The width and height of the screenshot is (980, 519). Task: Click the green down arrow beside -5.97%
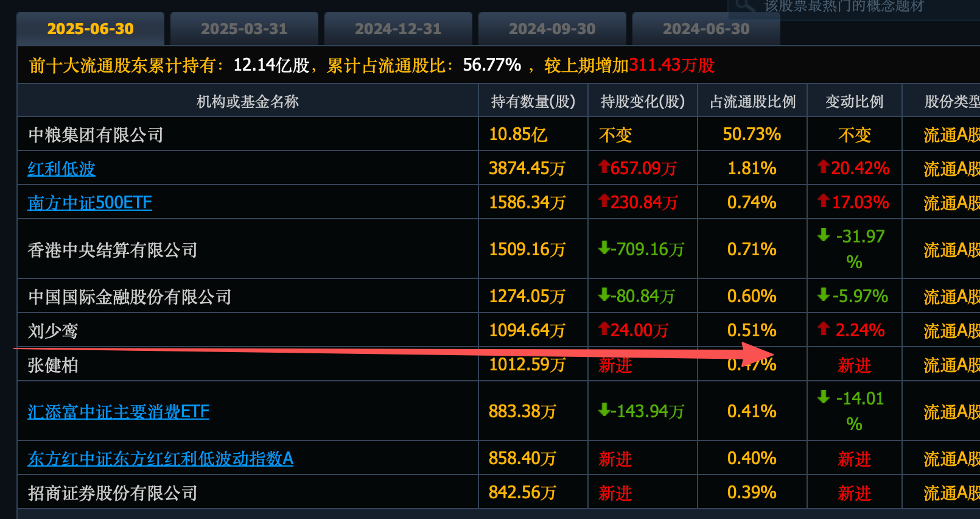click(x=823, y=295)
